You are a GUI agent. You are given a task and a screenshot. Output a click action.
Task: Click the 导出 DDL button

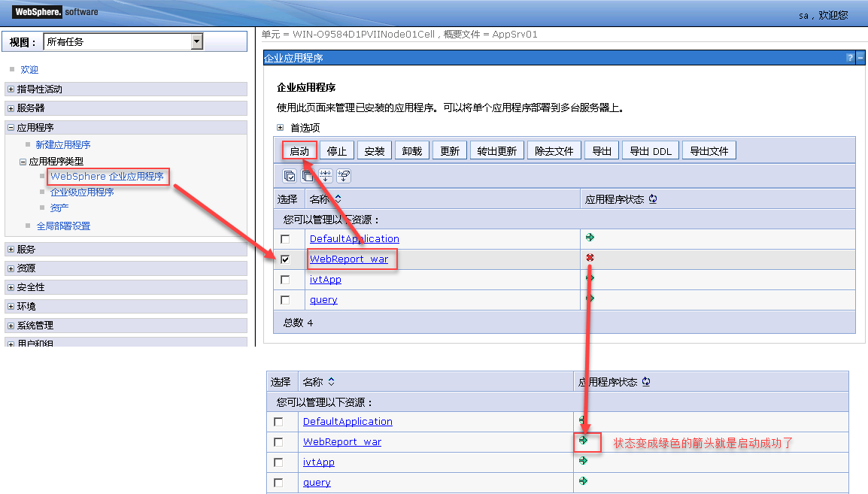pos(651,150)
